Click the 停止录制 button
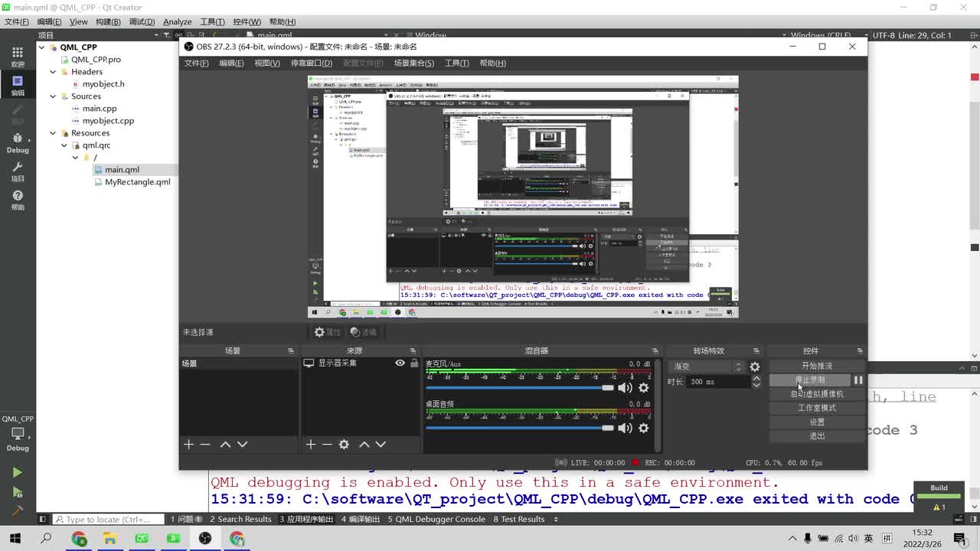Image resolution: width=980 pixels, height=551 pixels. pos(810,380)
